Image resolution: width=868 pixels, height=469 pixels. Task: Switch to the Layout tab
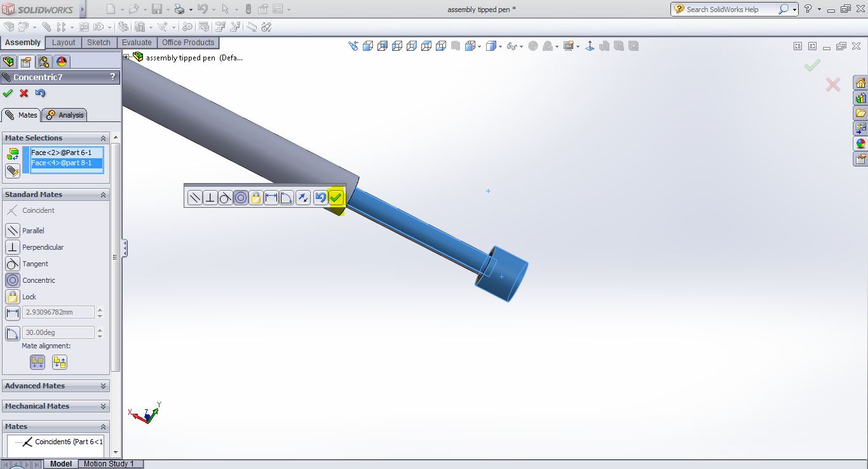[64, 43]
